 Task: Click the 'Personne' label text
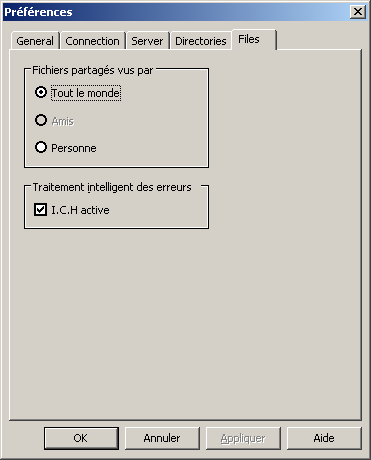pos(74,148)
